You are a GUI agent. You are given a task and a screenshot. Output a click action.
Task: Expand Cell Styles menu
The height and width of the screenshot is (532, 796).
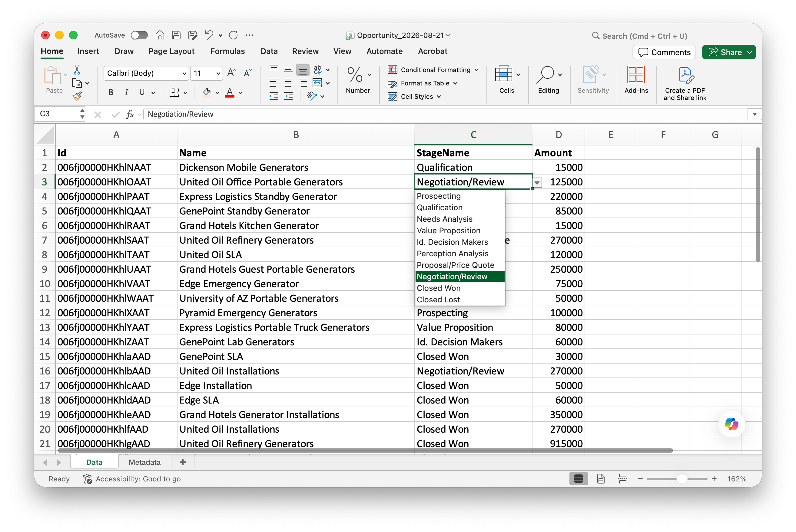pos(439,97)
